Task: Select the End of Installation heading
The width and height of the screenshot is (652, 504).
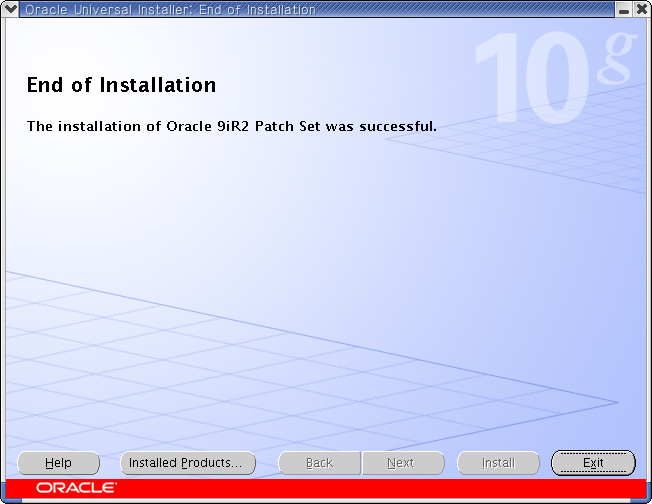Action: point(121,85)
